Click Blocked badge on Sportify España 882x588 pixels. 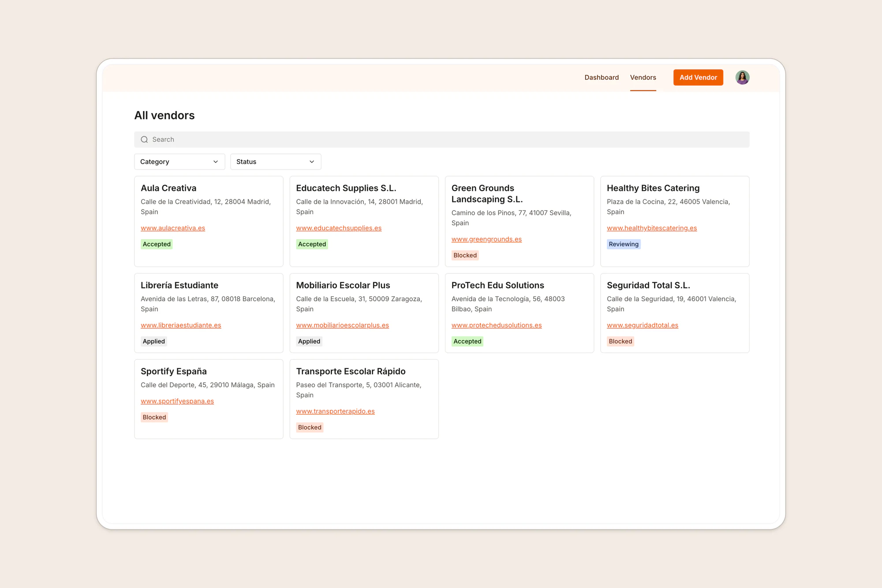click(x=154, y=417)
